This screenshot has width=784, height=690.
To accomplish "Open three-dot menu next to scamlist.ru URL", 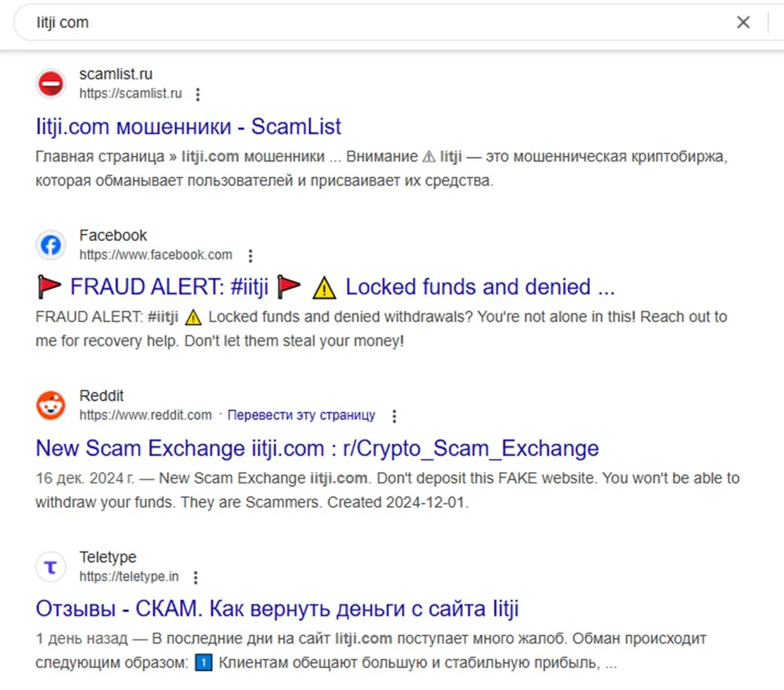I will [x=198, y=94].
